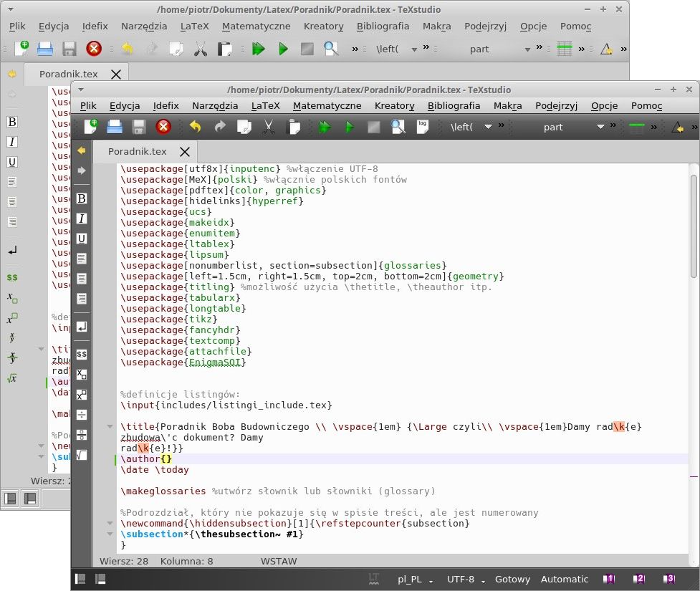Viewport: 700px width, 591px height.
Task: Insert square root using sidebar icon
Action: coord(82,454)
